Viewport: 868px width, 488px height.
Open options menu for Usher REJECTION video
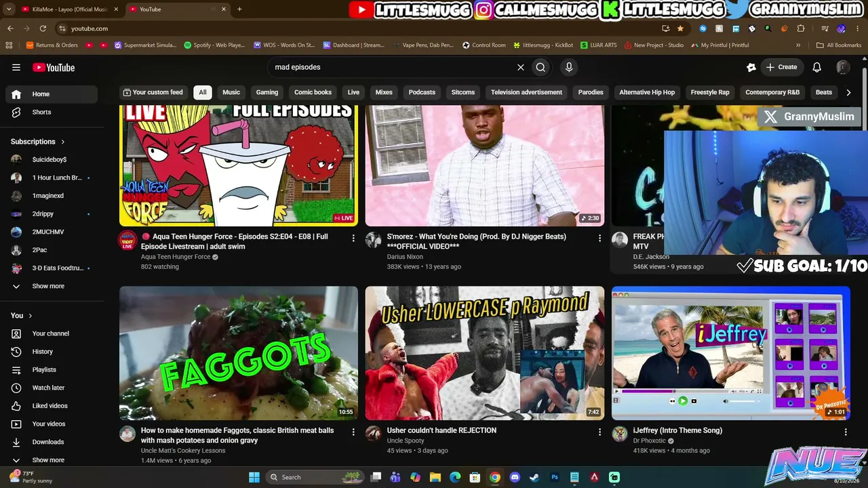coord(599,432)
